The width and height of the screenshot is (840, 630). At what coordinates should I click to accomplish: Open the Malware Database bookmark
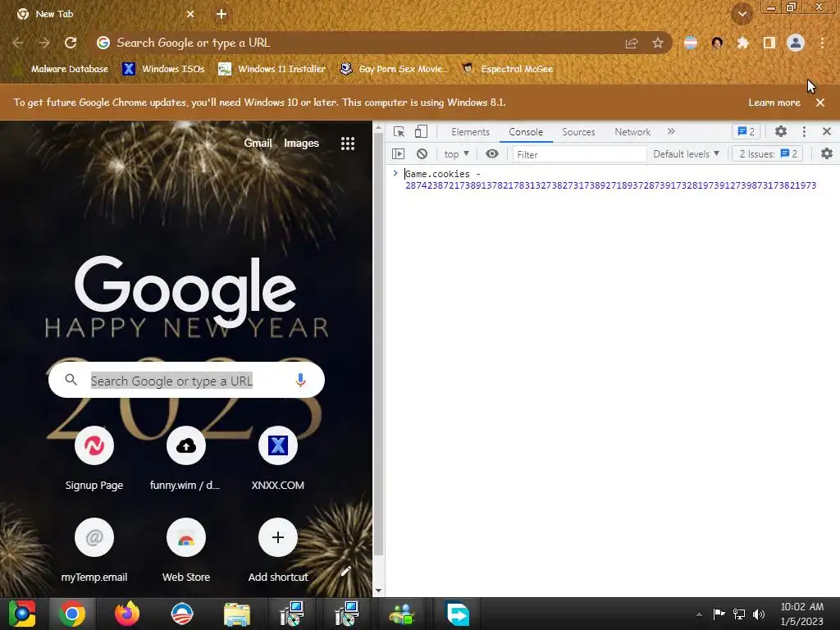61,69
